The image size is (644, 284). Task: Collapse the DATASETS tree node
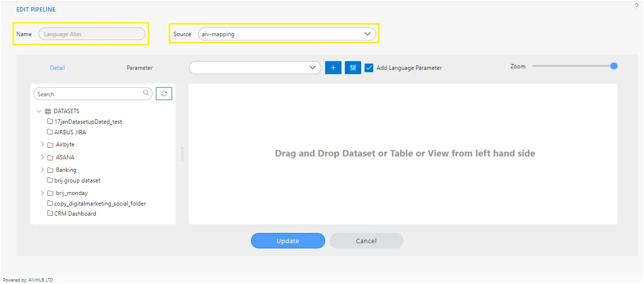pyautogui.click(x=39, y=111)
